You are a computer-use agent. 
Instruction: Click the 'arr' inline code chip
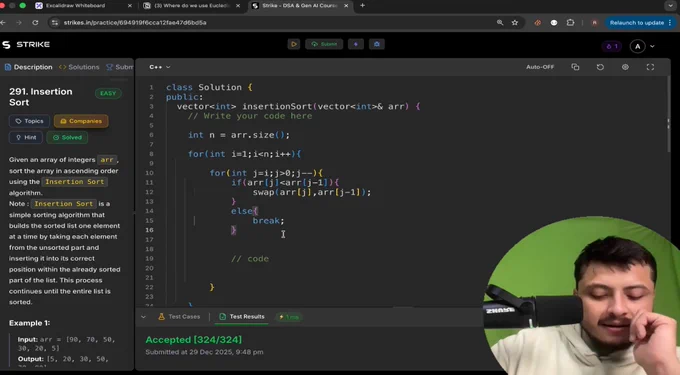107,160
